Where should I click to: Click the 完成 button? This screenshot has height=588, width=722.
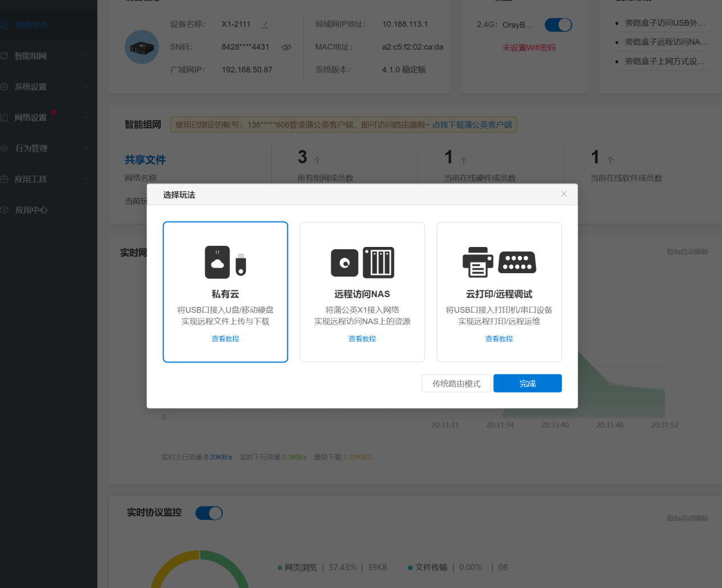click(x=528, y=383)
